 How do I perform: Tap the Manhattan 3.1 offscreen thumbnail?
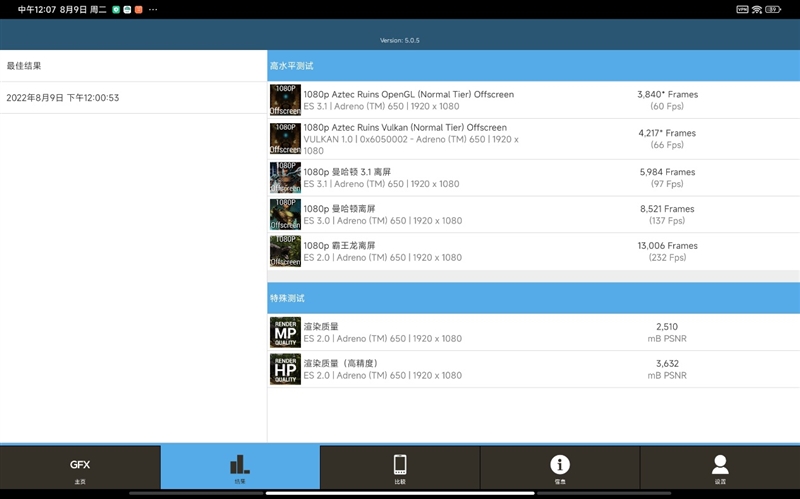pyautogui.click(x=285, y=177)
